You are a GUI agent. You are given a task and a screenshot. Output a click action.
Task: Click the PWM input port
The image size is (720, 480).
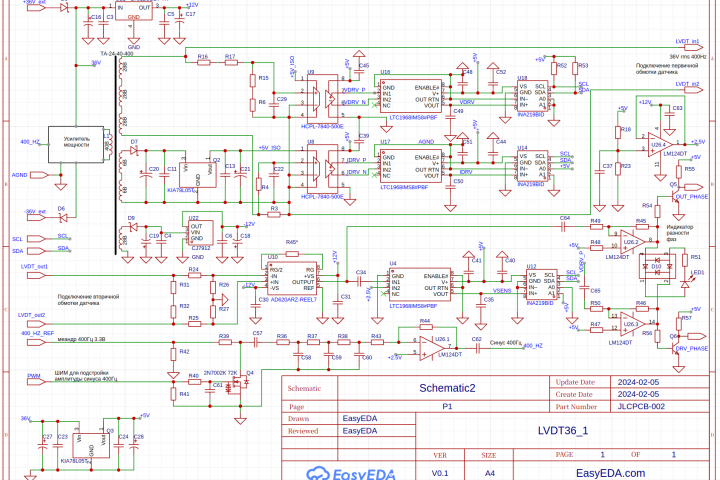(x=37, y=381)
